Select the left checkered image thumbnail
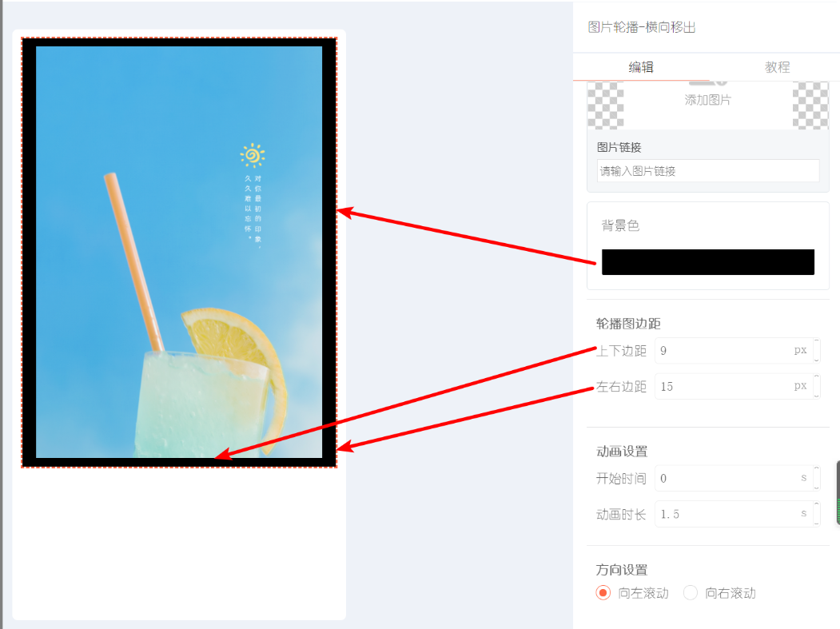 click(605, 105)
